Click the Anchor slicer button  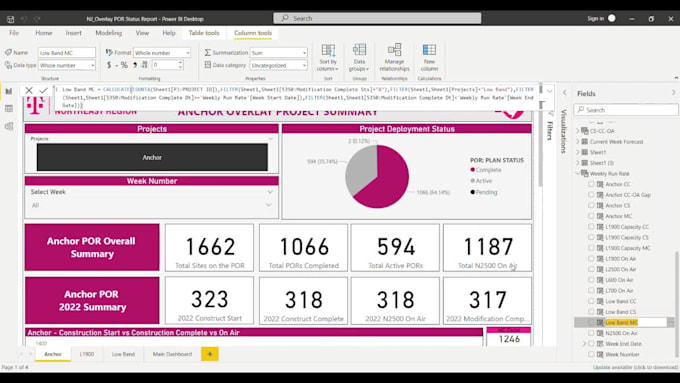[152, 157]
